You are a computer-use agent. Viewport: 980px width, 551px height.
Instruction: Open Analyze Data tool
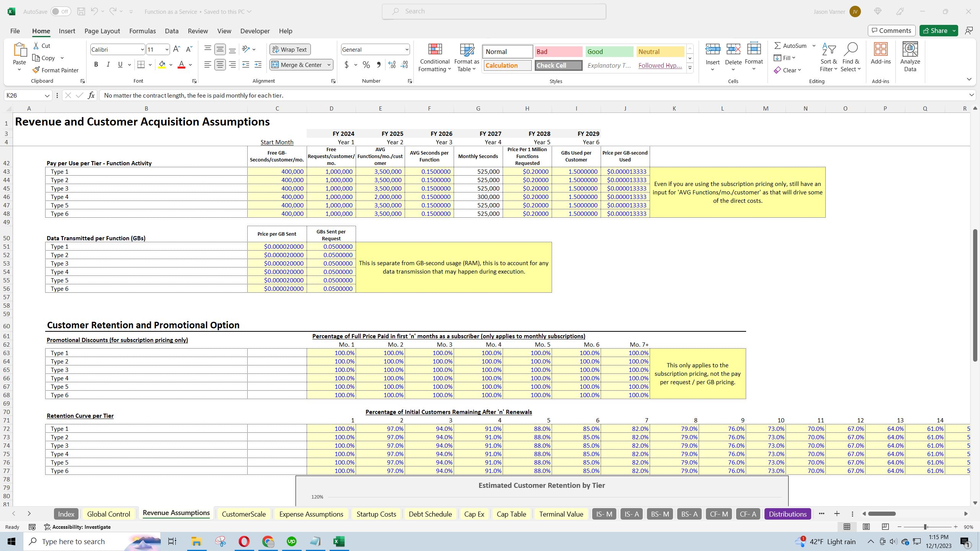click(x=910, y=57)
